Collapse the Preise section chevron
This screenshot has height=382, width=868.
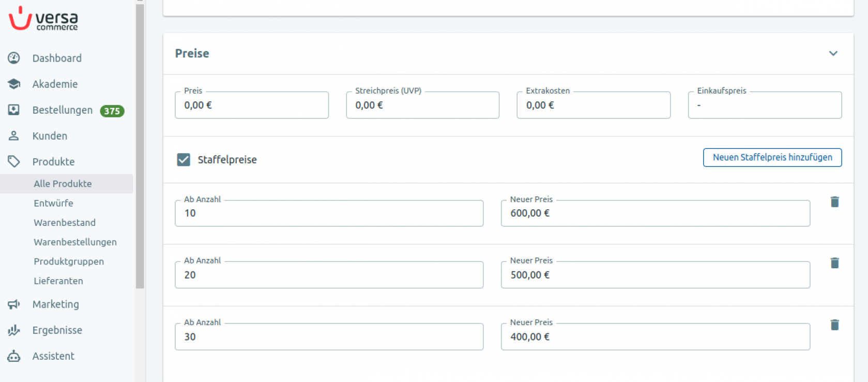pyautogui.click(x=833, y=53)
